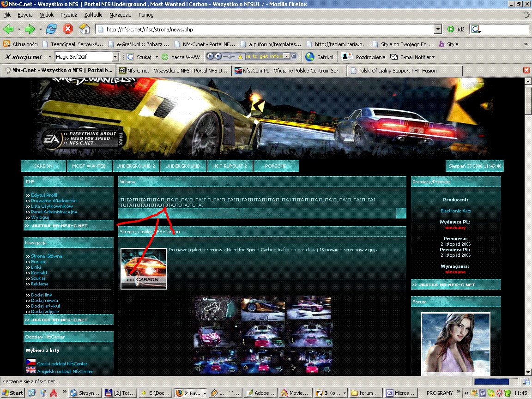Adjust the toolbar radio volume slider
532x399 pixels.
(x=230, y=57)
